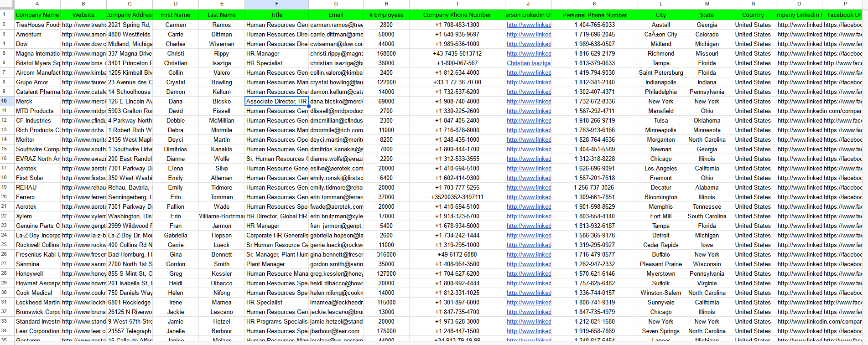Click the Personel Phone Number header cell
This screenshot has height=345, width=868.
(x=594, y=15)
